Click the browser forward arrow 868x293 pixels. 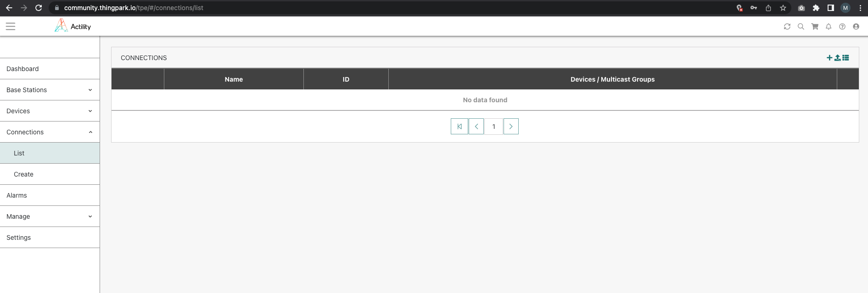point(24,8)
